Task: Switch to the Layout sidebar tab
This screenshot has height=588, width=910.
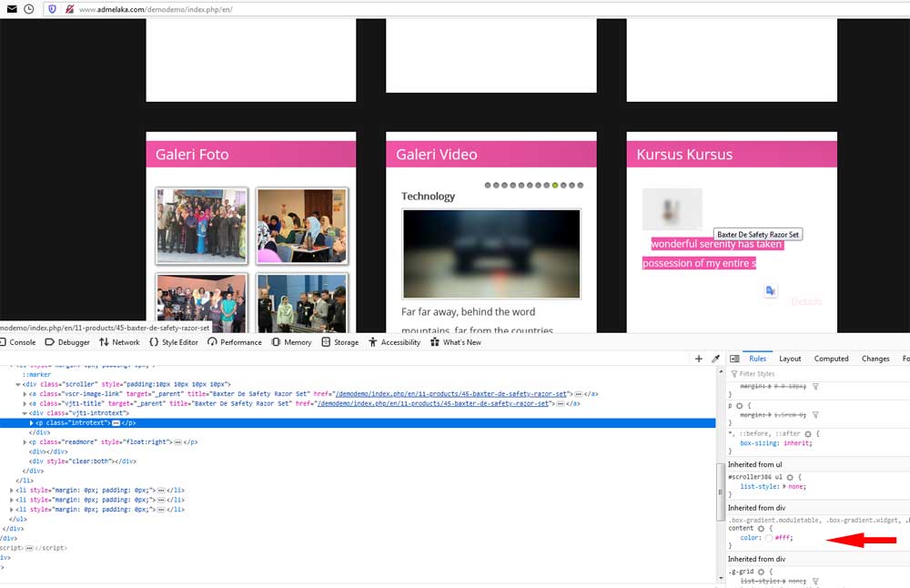Action: pos(790,359)
